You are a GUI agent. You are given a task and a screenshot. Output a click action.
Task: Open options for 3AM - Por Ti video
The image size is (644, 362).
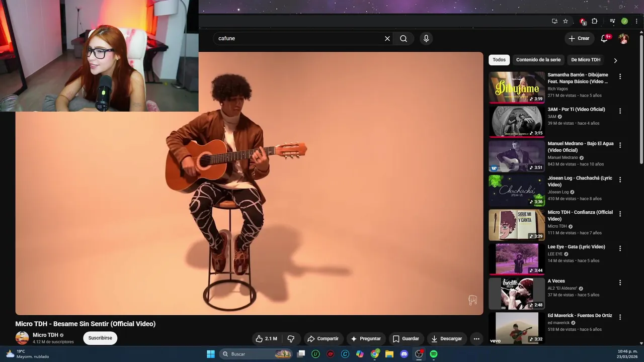point(620,111)
